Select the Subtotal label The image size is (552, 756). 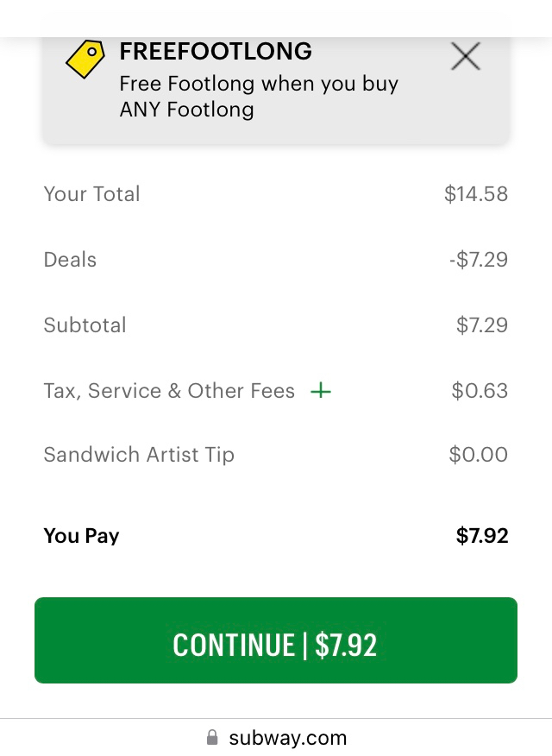coord(85,325)
